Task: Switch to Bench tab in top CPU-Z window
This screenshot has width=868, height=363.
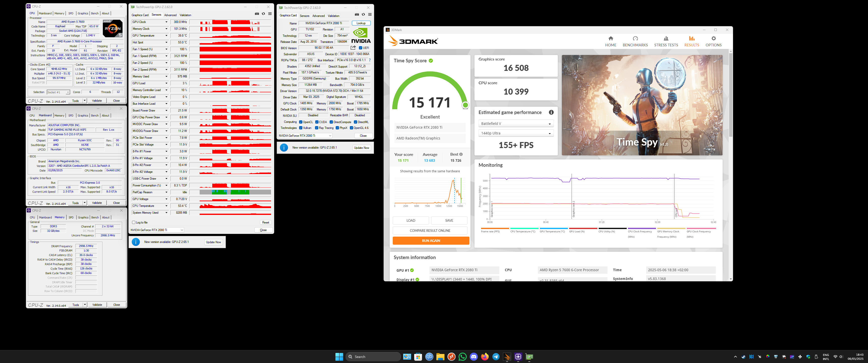Action: (x=95, y=13)
